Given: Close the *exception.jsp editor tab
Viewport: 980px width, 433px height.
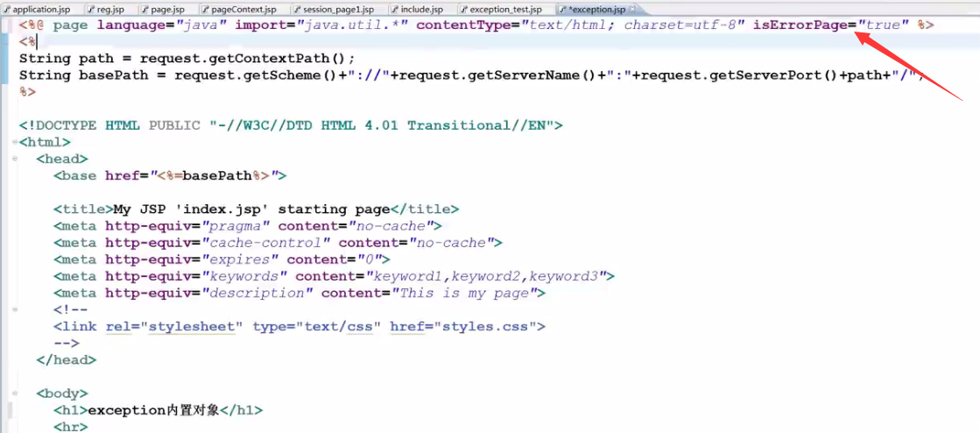Looking at the screenshot, I should [x=632, y=10].
